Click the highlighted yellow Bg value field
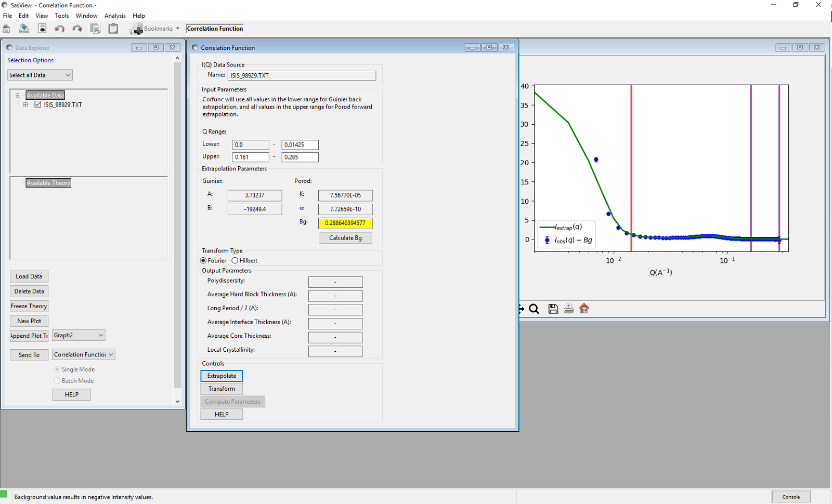832x504 pixels. 345,223
